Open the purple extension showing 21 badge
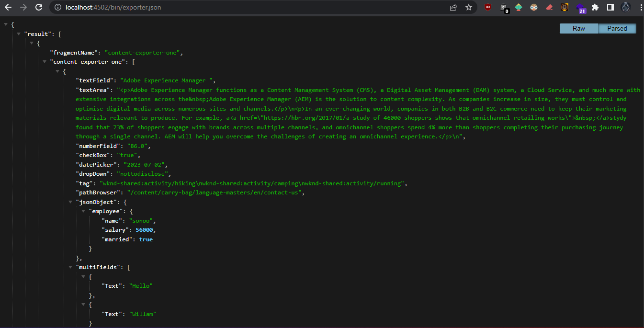644x328 pixels. [x=580, y=7]
